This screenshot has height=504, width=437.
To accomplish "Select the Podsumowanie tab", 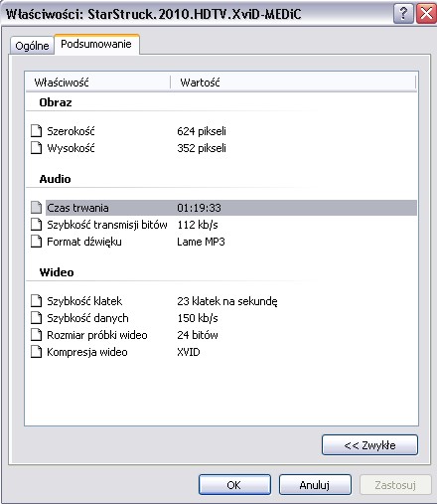I will pos(96,44).
